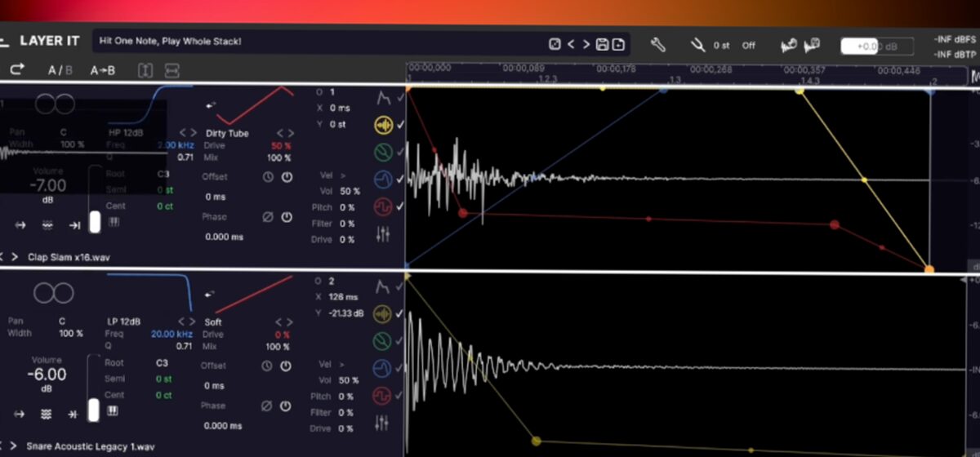Click the second waveform export icon
The image size is (980, 457).
point(812,45)
